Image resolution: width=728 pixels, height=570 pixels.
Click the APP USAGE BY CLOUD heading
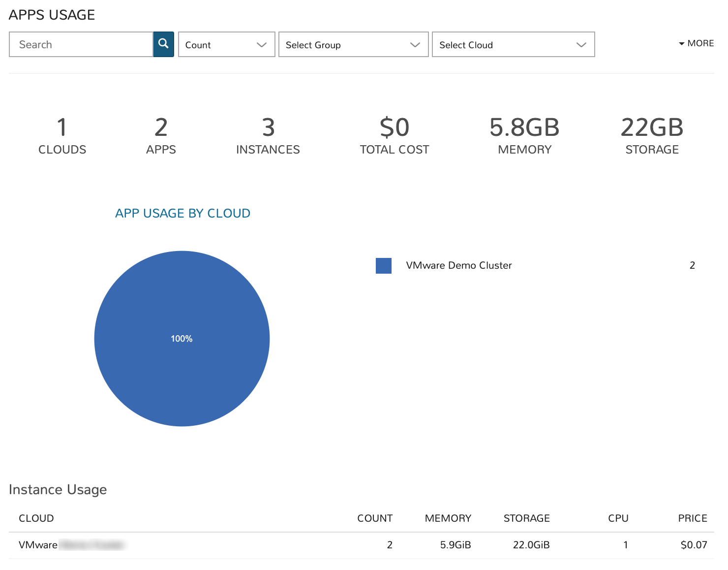coord(182,213)
